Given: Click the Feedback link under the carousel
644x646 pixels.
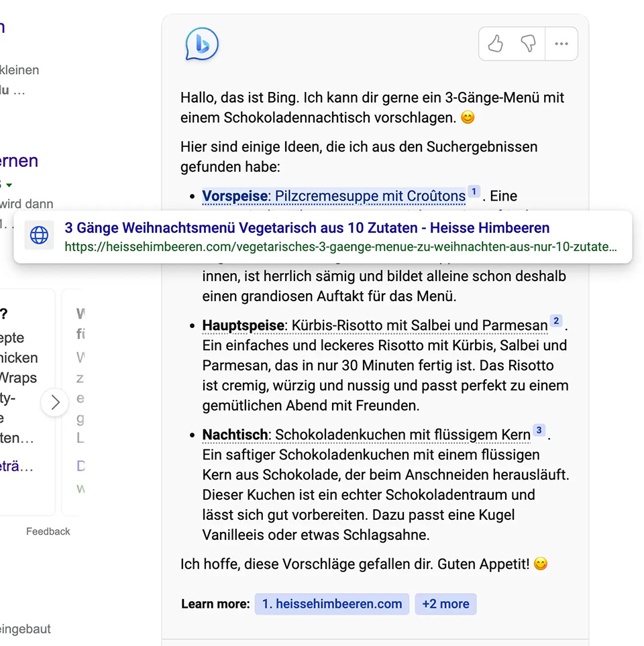Looking at the screenshot, I should point(48,531).
